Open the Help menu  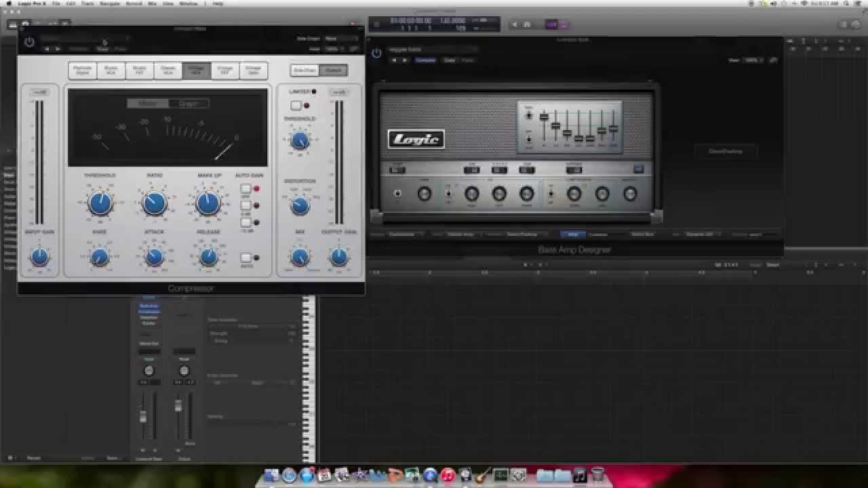point(218,3)
